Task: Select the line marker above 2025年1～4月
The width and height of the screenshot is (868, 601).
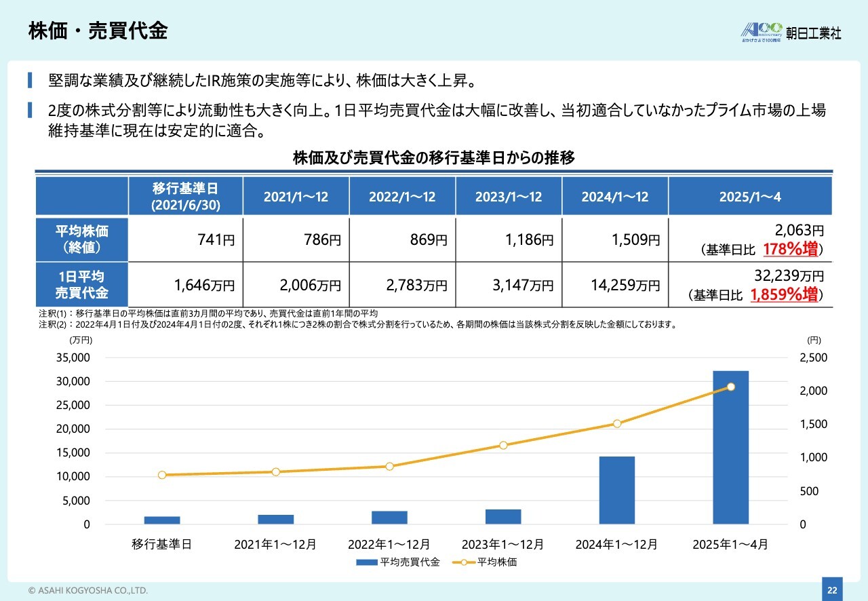Action: [730, 387]
